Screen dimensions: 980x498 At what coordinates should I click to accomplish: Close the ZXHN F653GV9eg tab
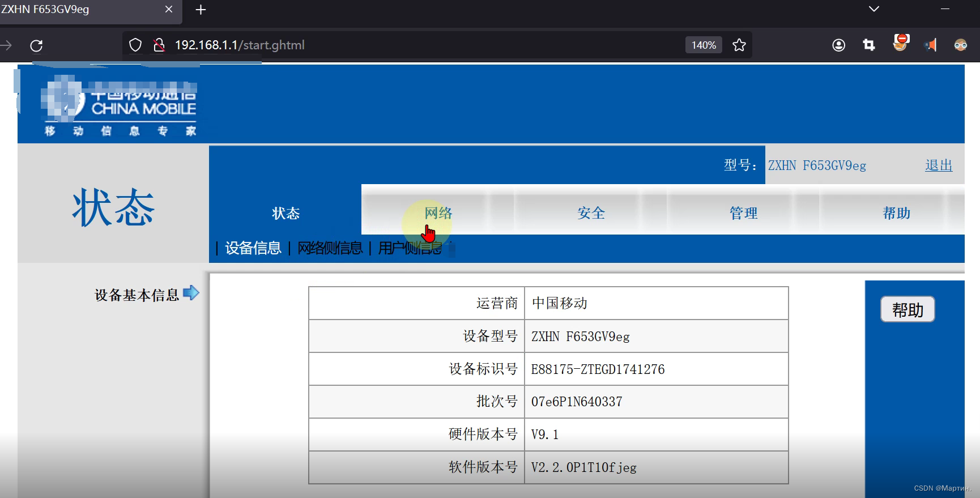169,9
